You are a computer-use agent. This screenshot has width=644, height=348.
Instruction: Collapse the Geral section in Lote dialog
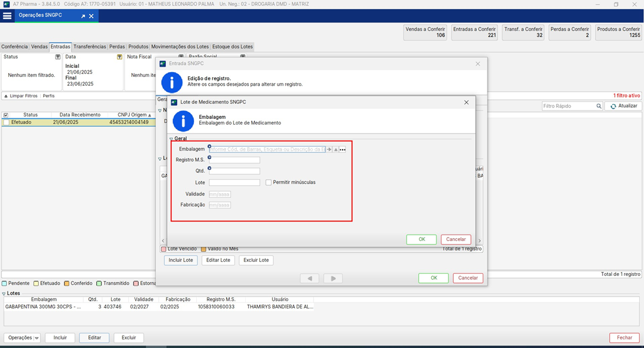(171, 139)
